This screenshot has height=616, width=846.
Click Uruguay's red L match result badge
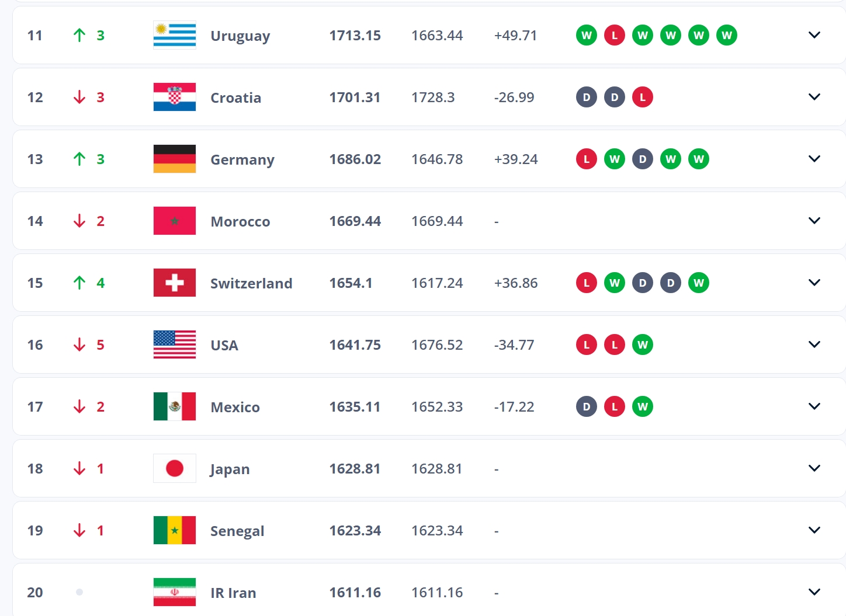click(614, 36)
